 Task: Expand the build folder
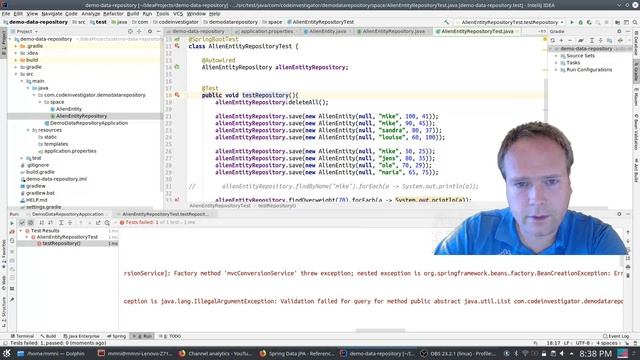(x=16, y=60)
